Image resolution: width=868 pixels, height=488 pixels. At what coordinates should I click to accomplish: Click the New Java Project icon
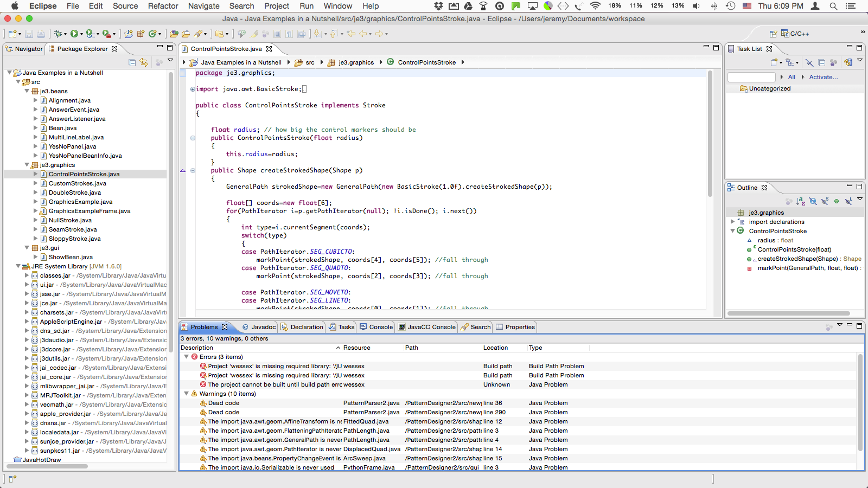[129, 34]
